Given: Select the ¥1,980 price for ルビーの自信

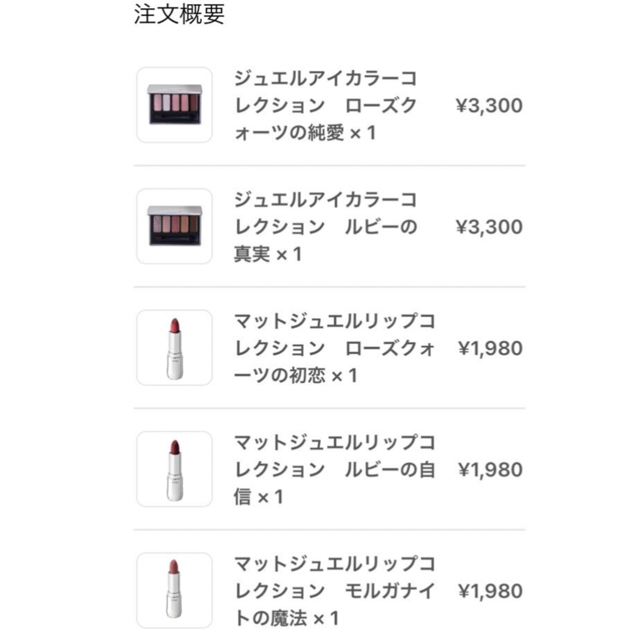Looking at the screenshot, I should click(490, 470).
